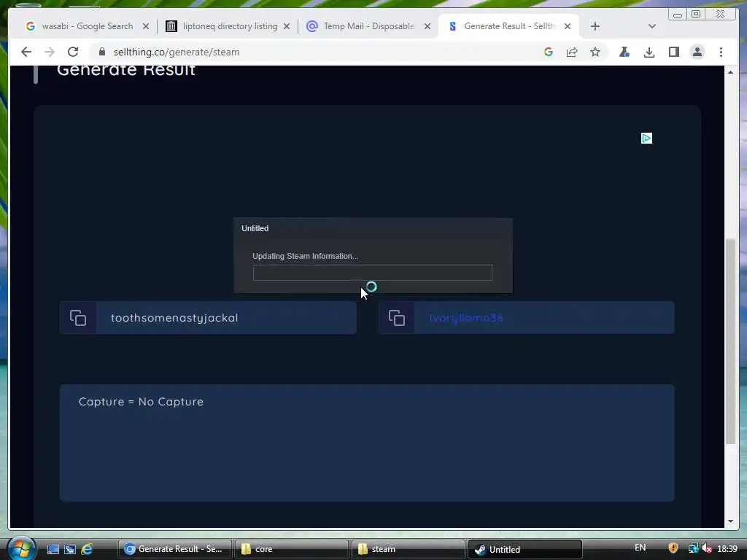Click the security shield tray icon
Screen dimensions: 747x560
click(x=673, y=548)
